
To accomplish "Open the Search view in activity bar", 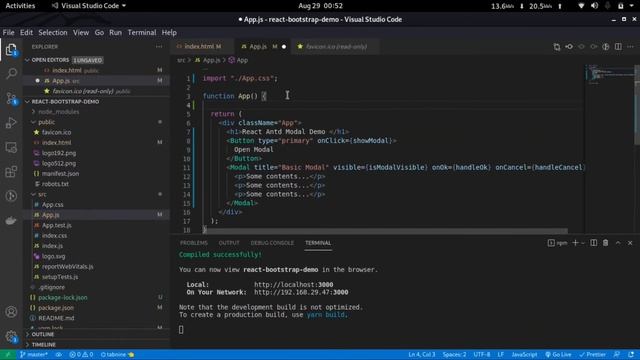I will click(11, 73).
